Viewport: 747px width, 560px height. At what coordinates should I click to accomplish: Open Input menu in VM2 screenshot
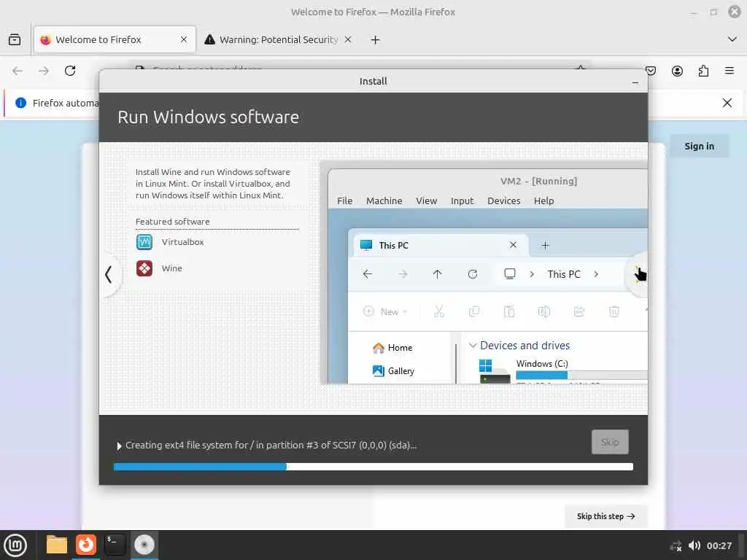[x=462, y=201]
